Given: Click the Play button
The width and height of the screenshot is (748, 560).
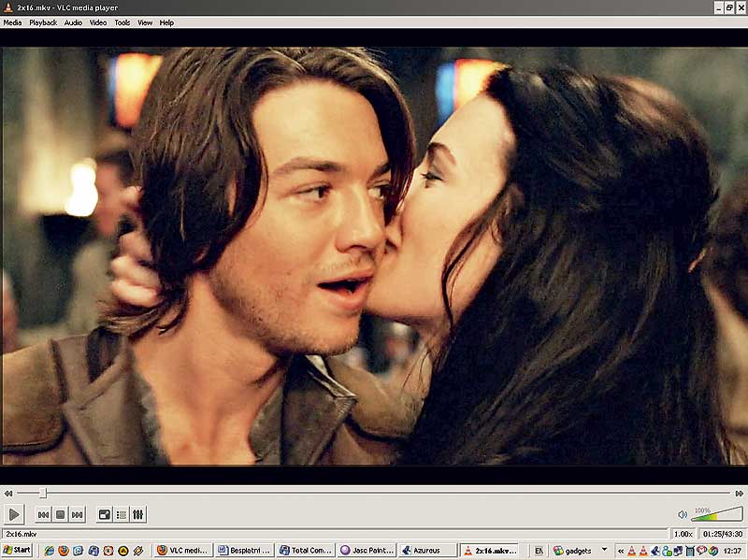Looking at the screenshot, I should pyautogui.click(x=14, y=514).
